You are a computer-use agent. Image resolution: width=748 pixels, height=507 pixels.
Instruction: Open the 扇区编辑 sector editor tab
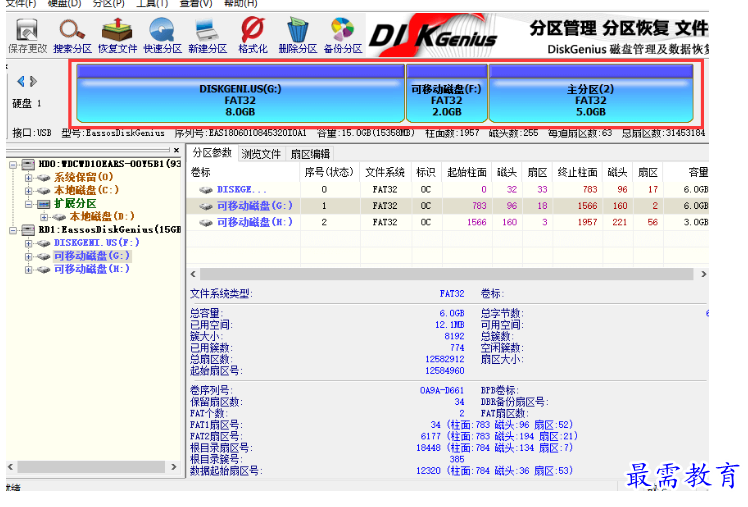click(x=310, y=154)
